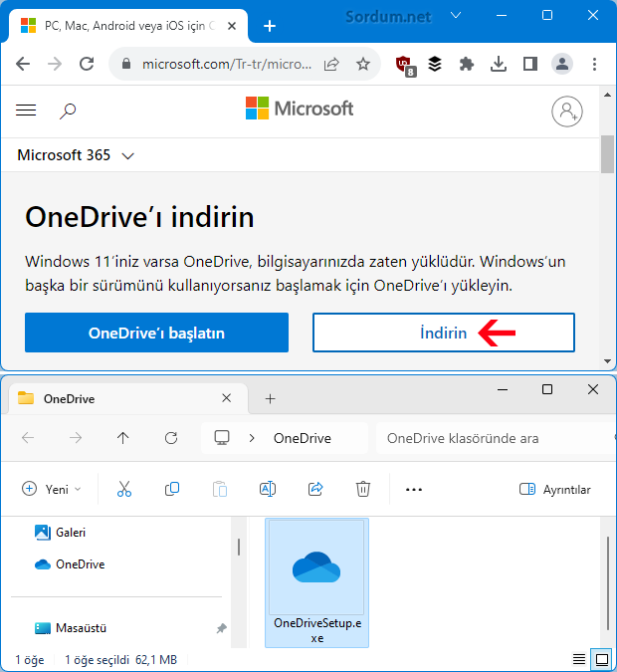Refresh the File Explorer folder

point(171,438)
